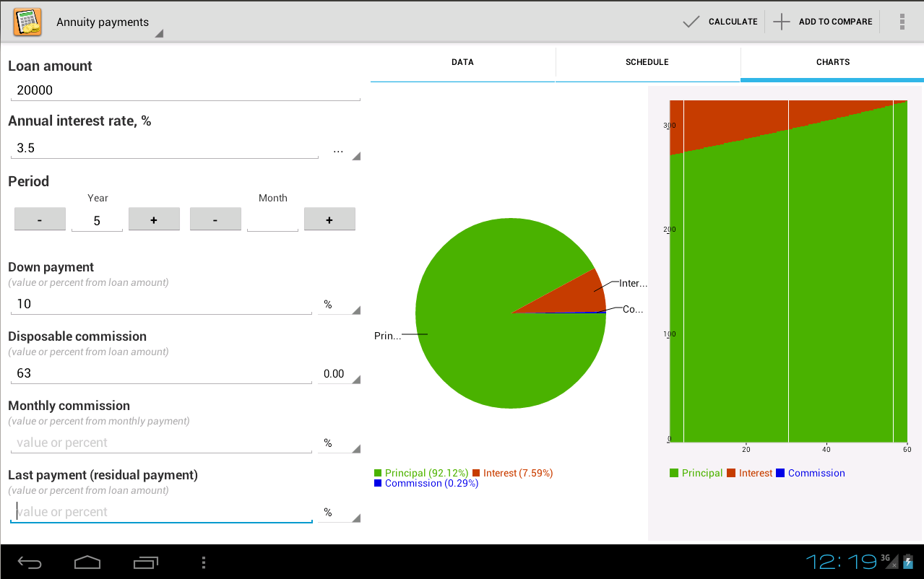Screen dimensions: 924x579
Task: Change the Disposable commission unit dropdown
Action: [x=340, y=374]
